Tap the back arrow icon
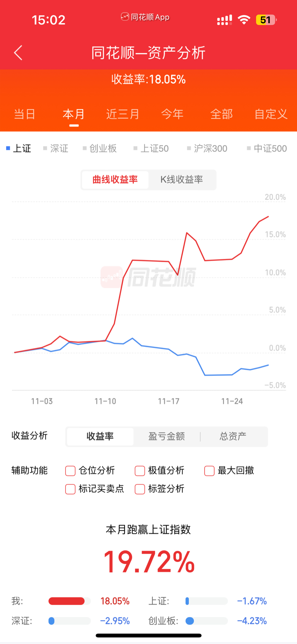This screenshot has width=297, height=644. pyautogui.click(x=18, y=53)
